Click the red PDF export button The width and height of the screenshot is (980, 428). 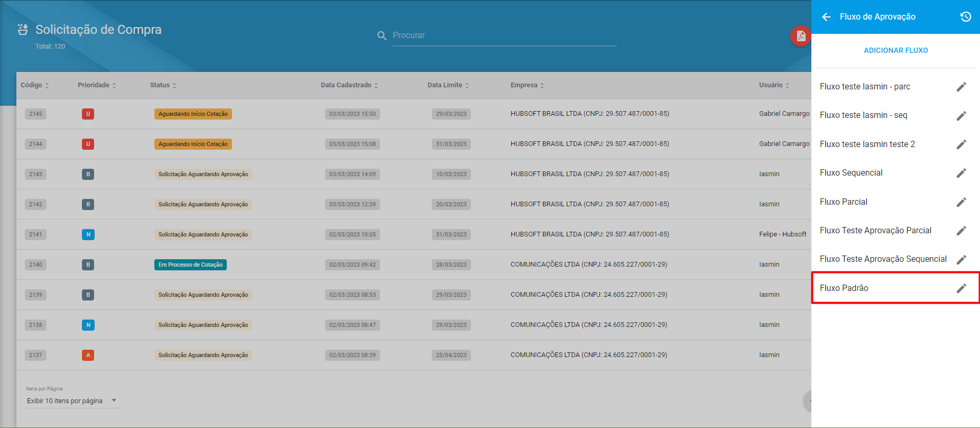pyautogui.click(x=800, y=36)
